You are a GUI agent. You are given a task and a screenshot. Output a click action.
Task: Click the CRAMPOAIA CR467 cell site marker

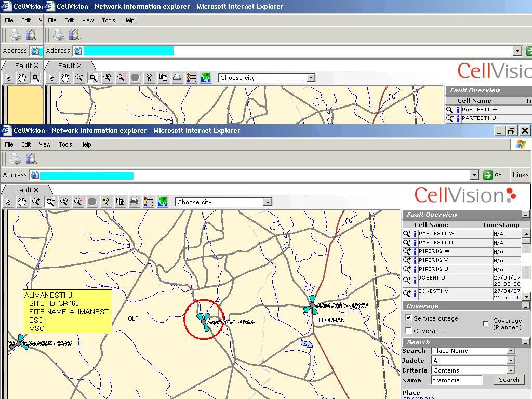click(x=204, y=322)
